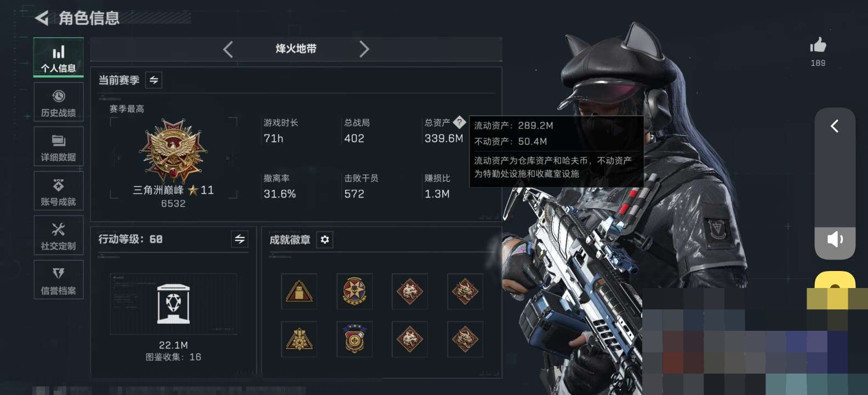This screenshot has height=395, width=868.
Task: Open the 历史战绩 tab
Action: [59, 102]
